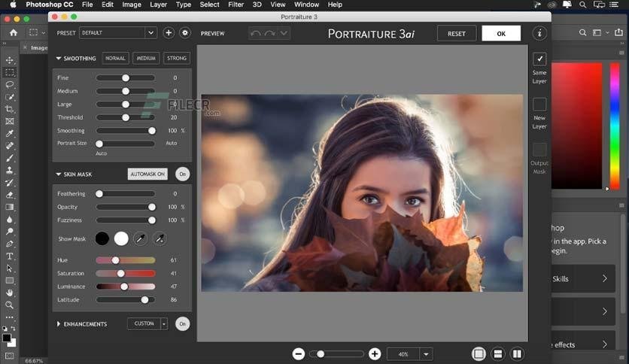629x364 pixels.
Task: Open the Preset Default dropdown
Action: tap(118, 33)
